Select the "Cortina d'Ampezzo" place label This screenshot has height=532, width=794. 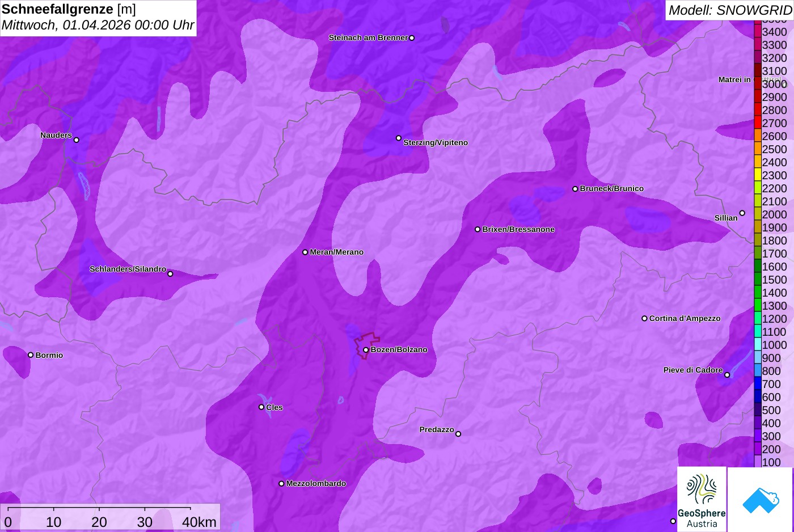coord(685,319)
